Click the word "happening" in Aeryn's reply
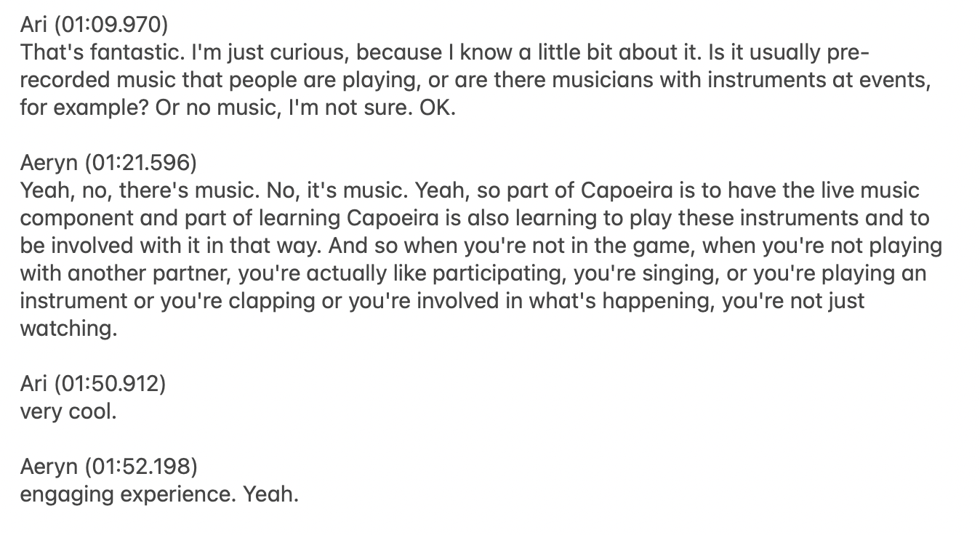The width and height of the screenshot is (980, 535). tap(660, 301)
